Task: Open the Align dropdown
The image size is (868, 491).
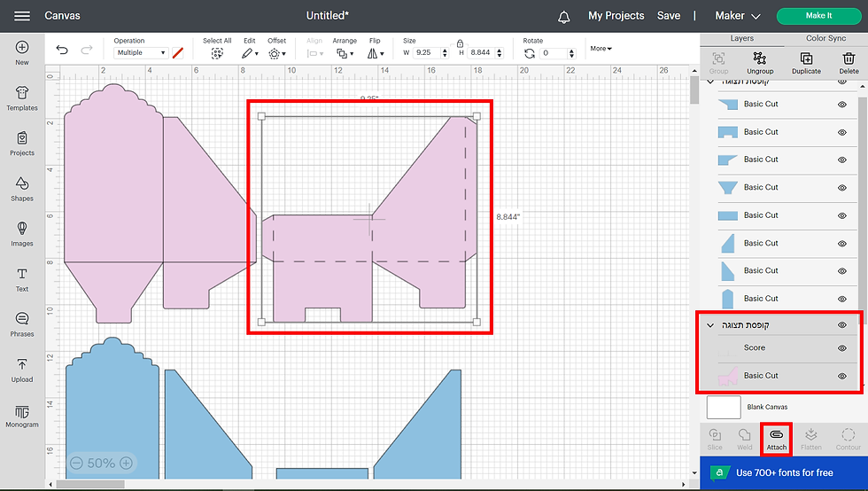Action: click(x=314, y=53)
